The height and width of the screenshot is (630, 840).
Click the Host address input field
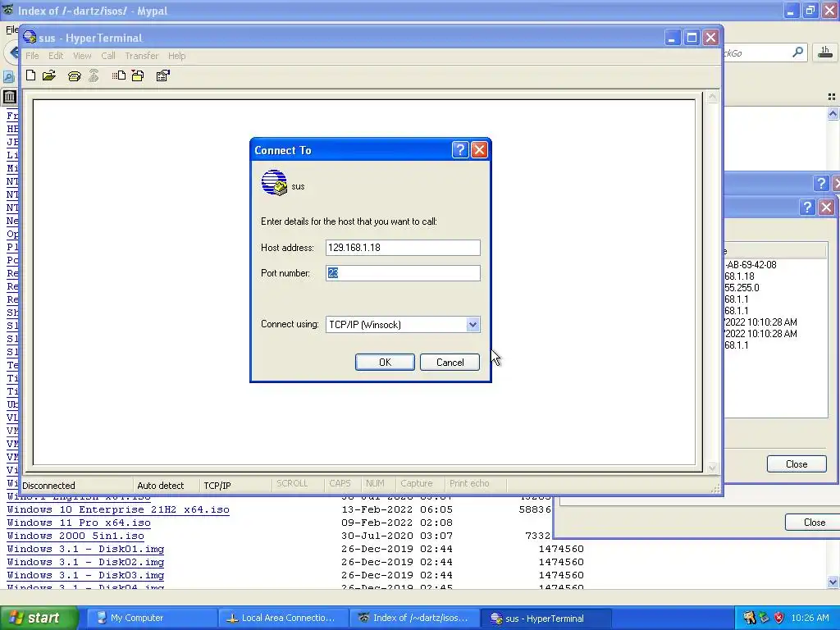coord(403,248)
